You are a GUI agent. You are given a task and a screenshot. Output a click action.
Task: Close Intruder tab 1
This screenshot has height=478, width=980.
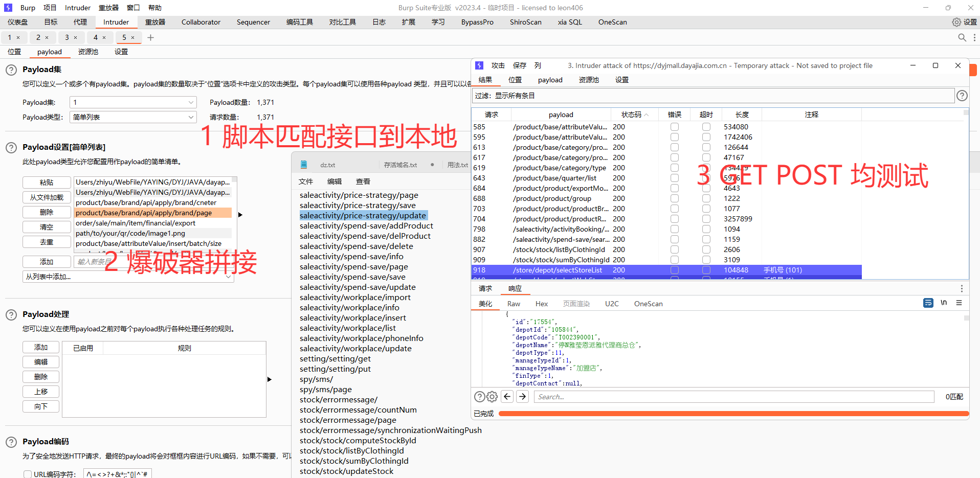18,37
